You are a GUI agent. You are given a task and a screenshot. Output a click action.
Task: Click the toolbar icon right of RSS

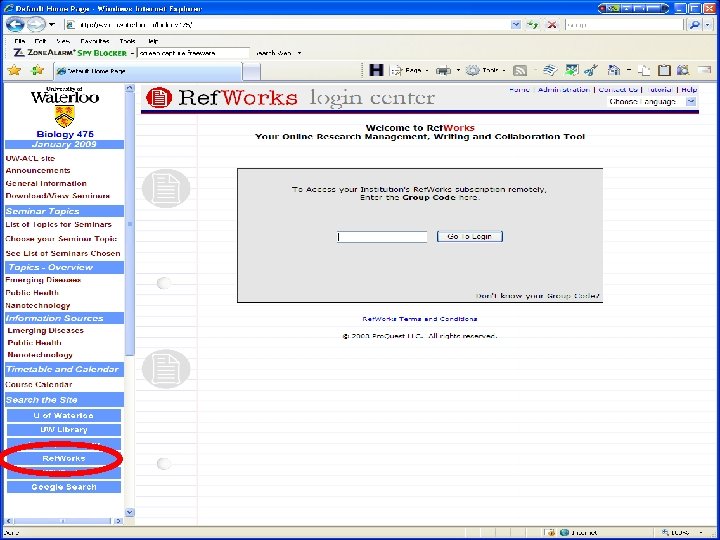550,70
